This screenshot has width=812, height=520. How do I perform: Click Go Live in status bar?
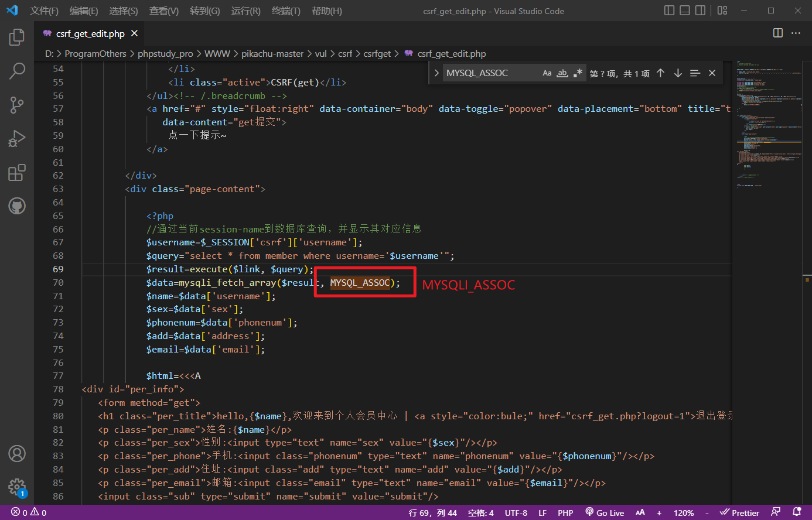click(605, 513)
